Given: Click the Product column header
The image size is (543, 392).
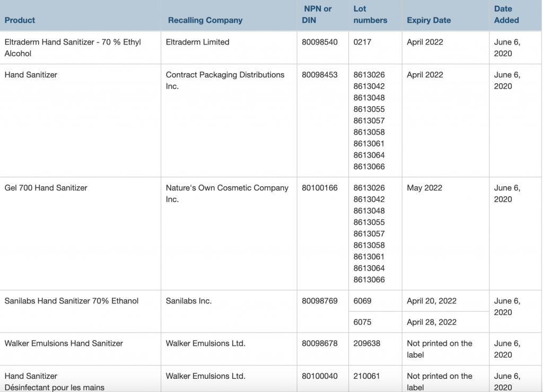Looking at the screenshot, I should tap(20, 20).
